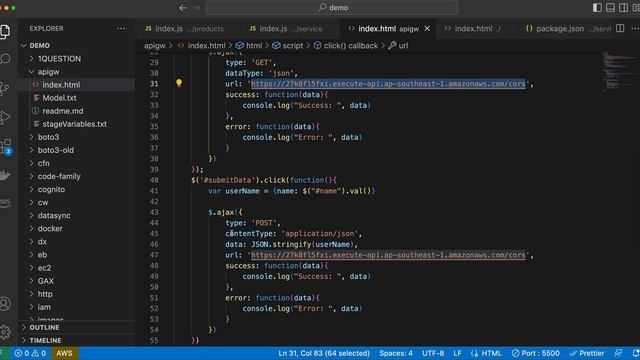This screenshot has width=640, height=360.
Task: Open the Manage gear icon
Action: pos(5,331)
